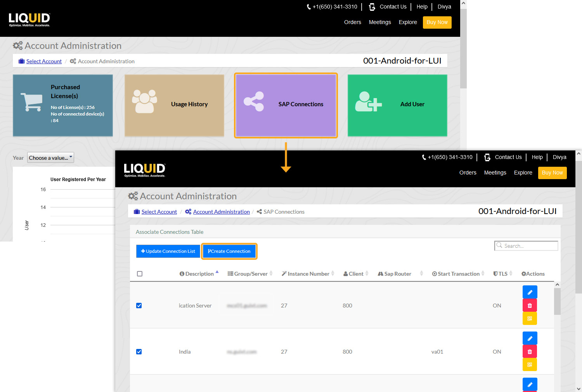Open Divya user menu in back window
The height and width of the screenshot is (392, 582).
click(x=444, y=7)
